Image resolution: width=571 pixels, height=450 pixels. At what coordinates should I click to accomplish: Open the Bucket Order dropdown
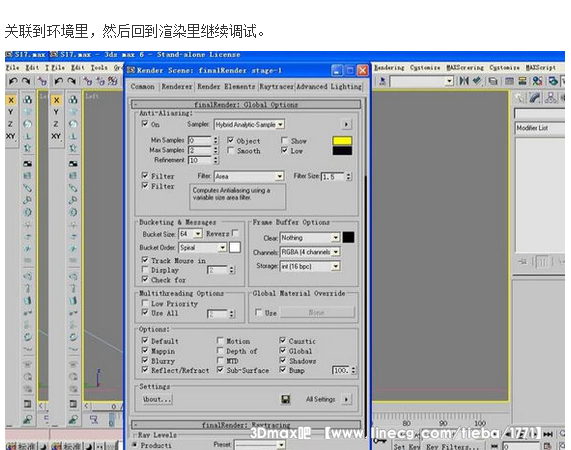[x=202, y=248]
